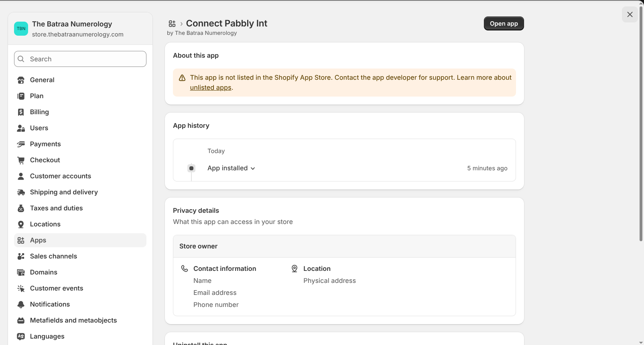Open Metafields and metaobjects settings
644x345 pixels.
click(x=73, y=321)
